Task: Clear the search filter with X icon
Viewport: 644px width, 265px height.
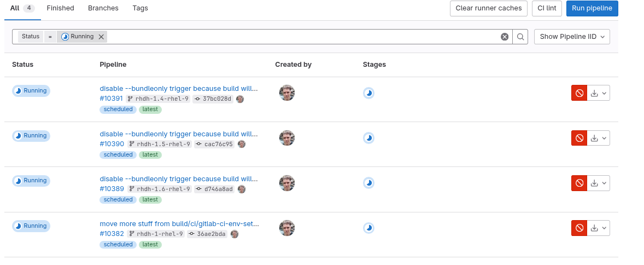Action: tap(505, 37)
